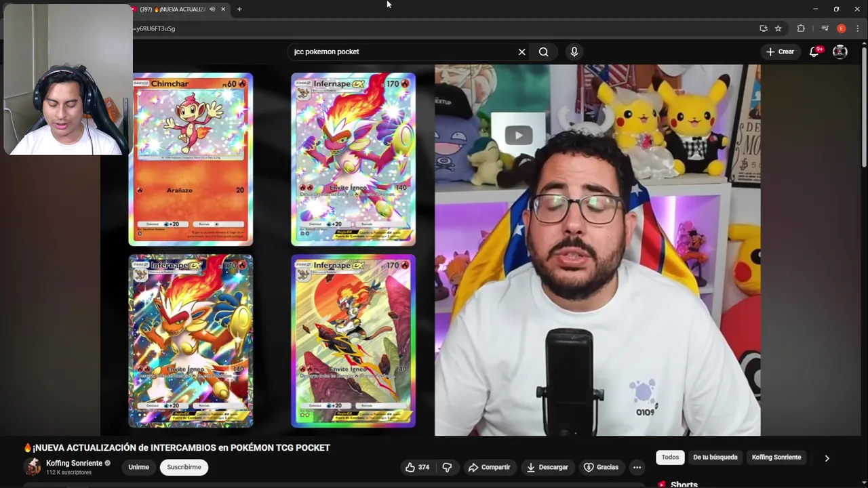Open the notifications bell
Screen dimensions: 868x488
814,52
